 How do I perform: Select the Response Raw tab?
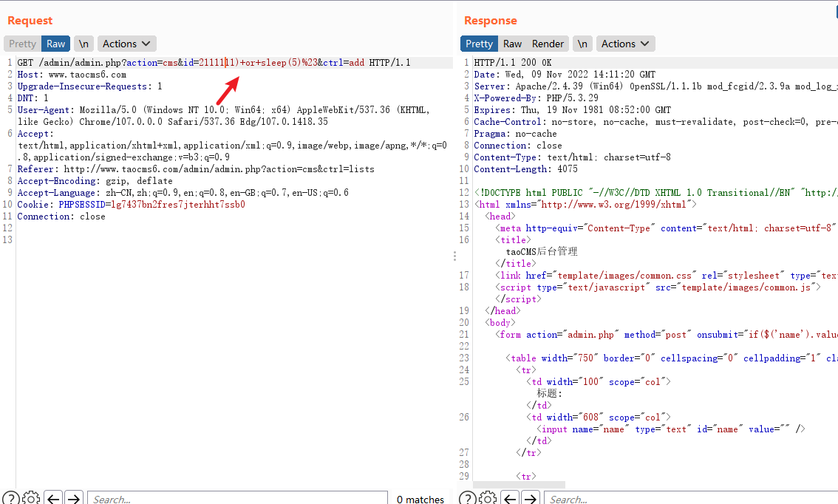click(512, 44)
